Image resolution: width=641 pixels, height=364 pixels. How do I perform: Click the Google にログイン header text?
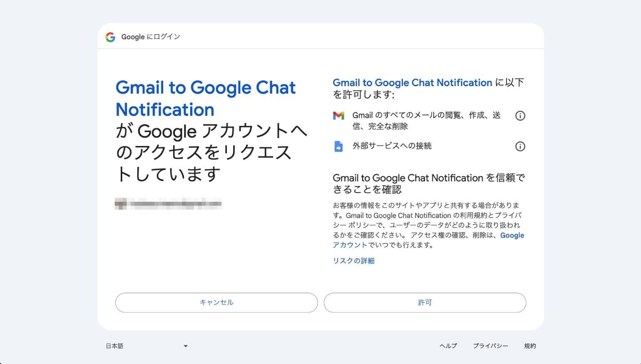pyautogui.click(x=151, y=37)
